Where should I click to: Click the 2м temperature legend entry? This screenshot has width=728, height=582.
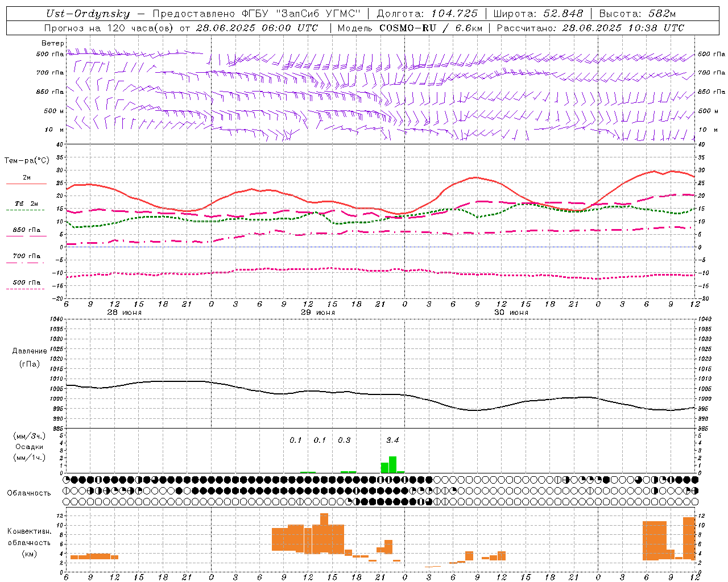27,177
